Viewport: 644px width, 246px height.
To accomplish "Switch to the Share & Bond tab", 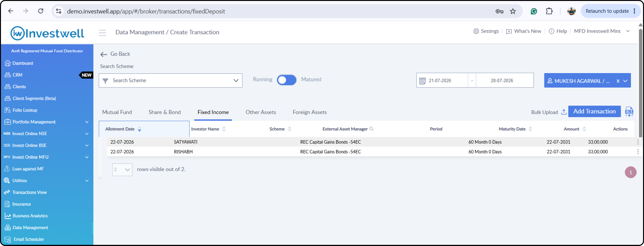I will 165,112.
